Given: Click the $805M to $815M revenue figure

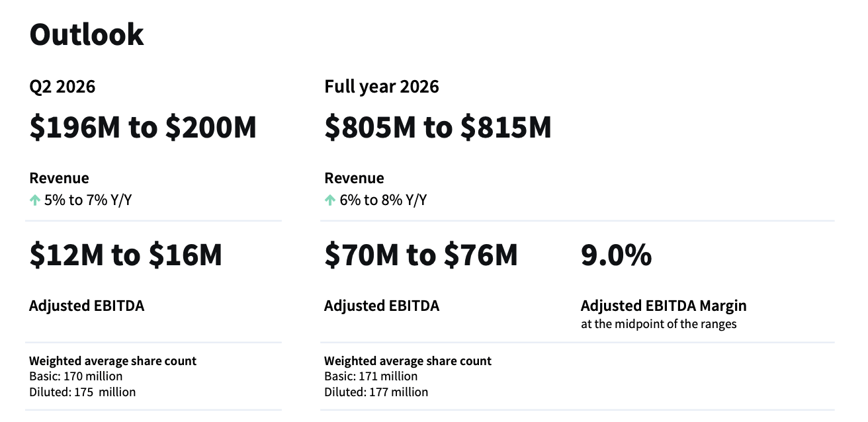Looking at the screenshot, I should (x=437, y=128).
